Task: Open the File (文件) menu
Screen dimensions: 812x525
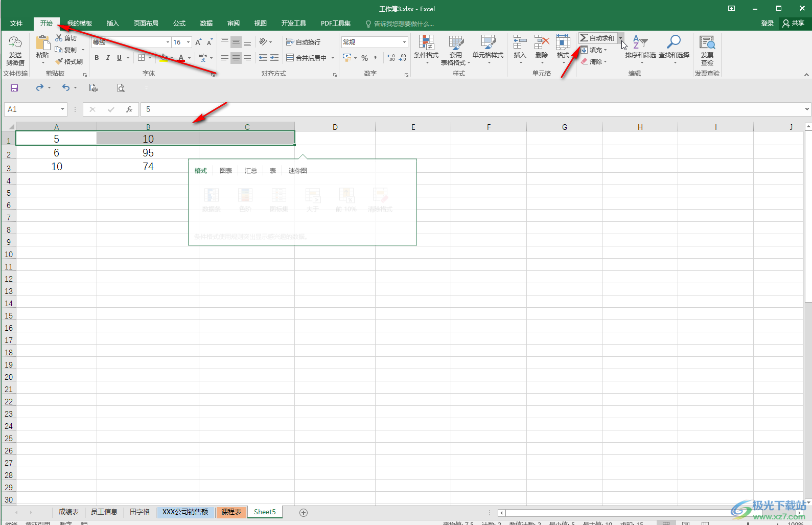Action: pyautogui.click(x=16, y=24)
